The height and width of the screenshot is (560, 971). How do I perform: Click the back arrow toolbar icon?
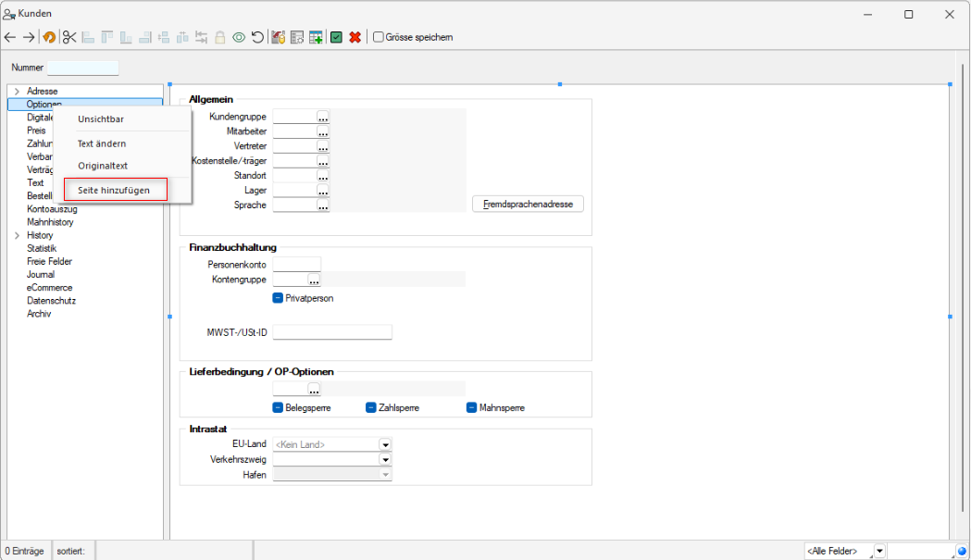(x=10, y=38)
